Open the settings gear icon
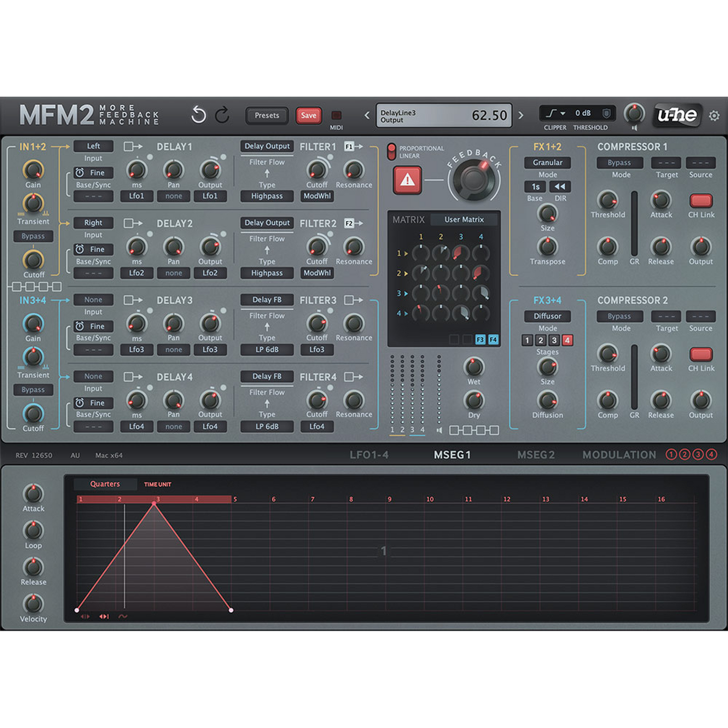 [714, 116]
